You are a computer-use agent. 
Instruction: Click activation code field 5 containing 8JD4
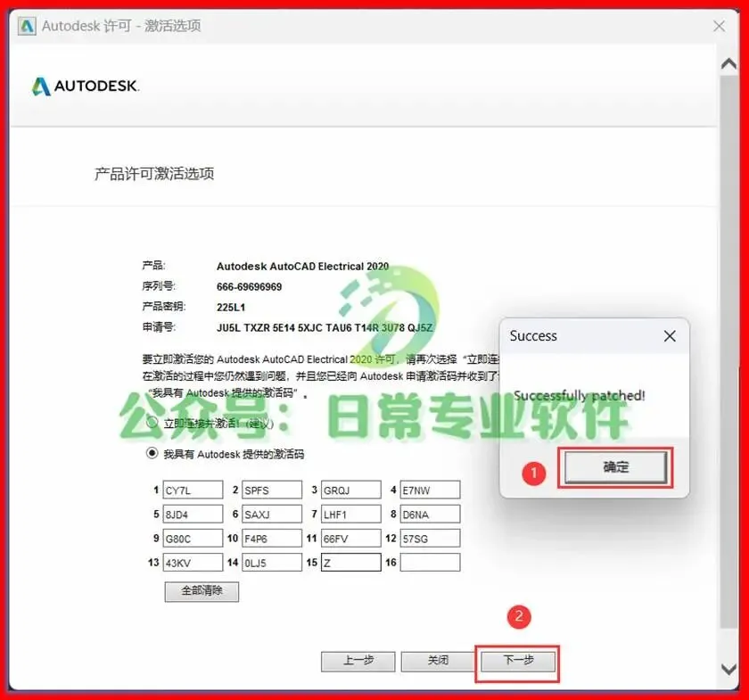pyautogui.click(x=193, y=515)
